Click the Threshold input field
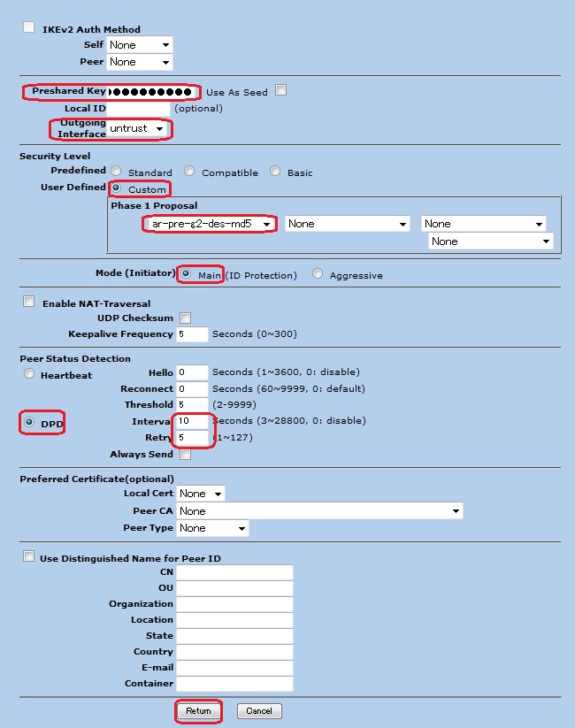Screen dimensions: 575x728 [192, 405]
